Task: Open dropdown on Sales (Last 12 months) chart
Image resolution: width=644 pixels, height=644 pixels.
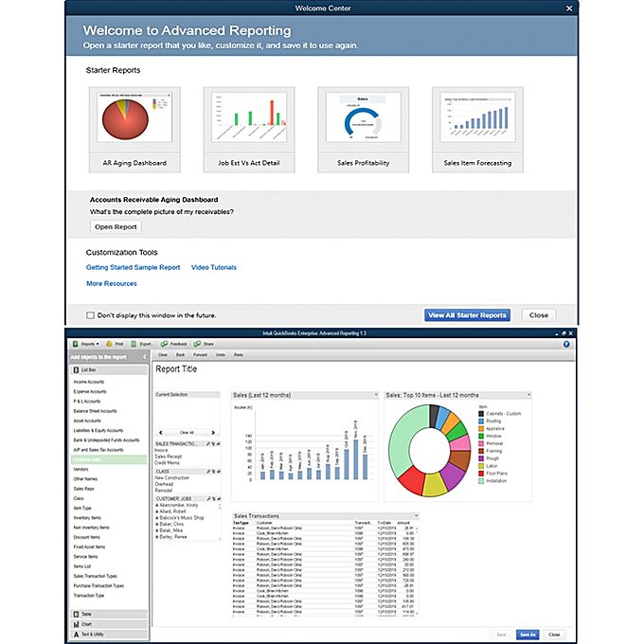Action: tap(376, 394)
